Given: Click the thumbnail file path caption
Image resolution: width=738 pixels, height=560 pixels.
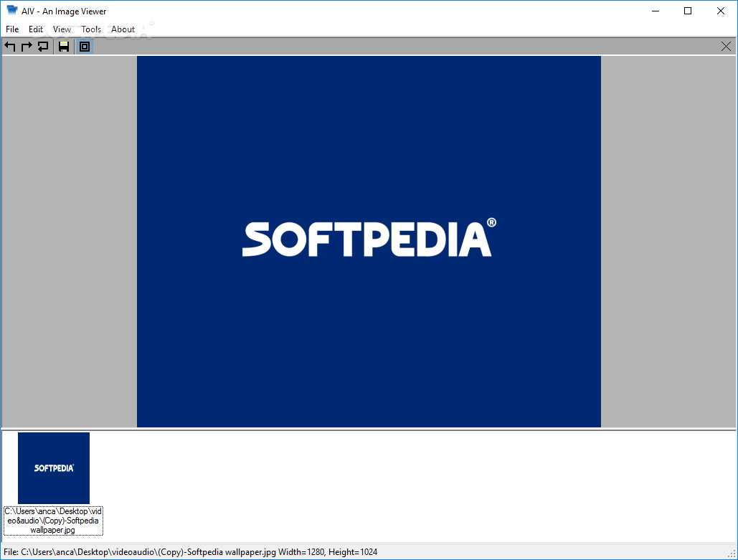Looking at the screenshot, I should [x=53, y=521].
